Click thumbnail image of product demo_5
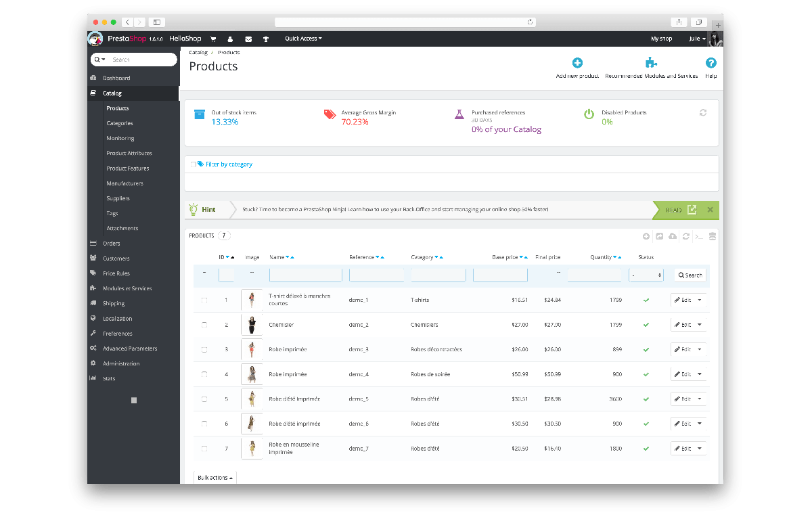The width and height of the screenshot is (812, 517). click(x=252, y=399)
